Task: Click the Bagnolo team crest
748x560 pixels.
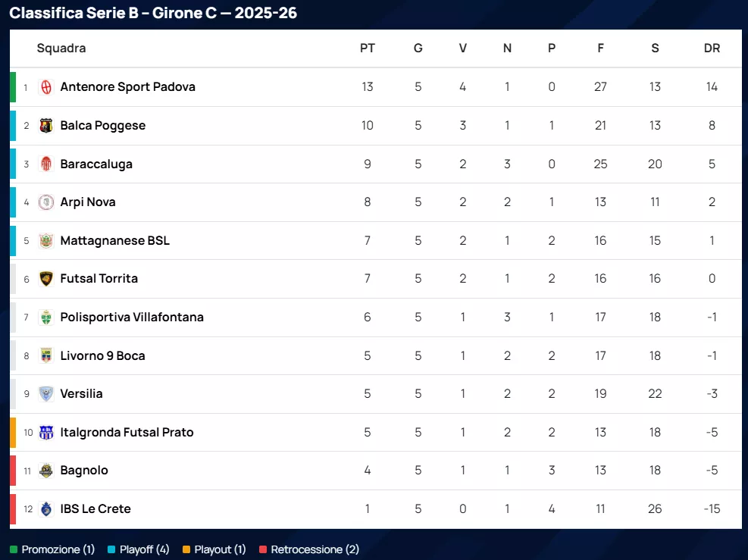Action: 46,471
